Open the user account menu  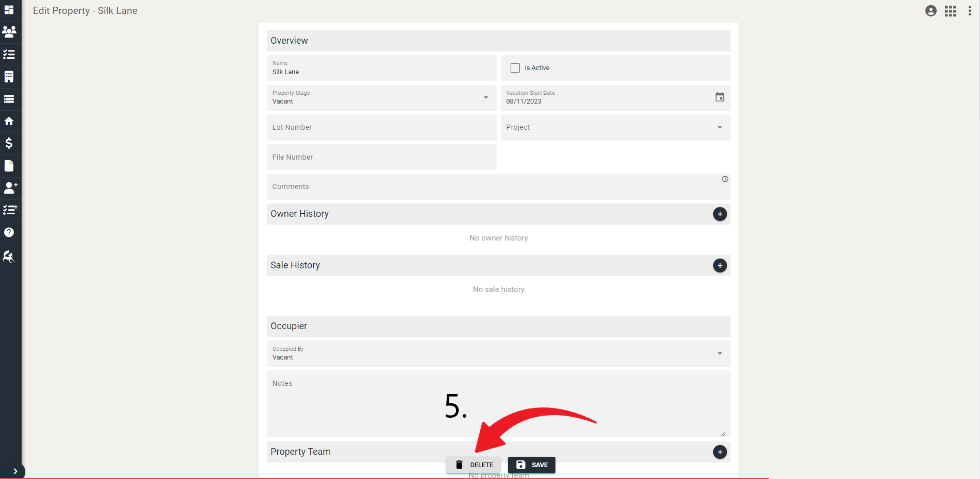[931, 10]
